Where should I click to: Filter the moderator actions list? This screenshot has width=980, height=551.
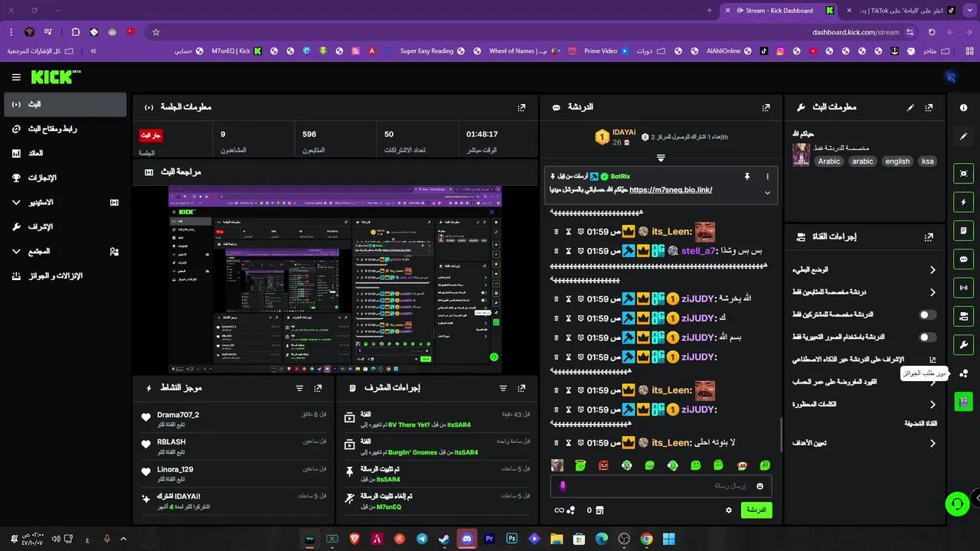coord(503,388)
